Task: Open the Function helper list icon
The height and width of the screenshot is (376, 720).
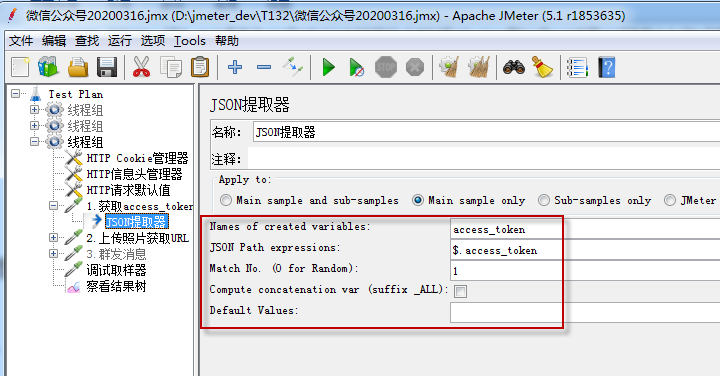Action: tap(577, 67)
